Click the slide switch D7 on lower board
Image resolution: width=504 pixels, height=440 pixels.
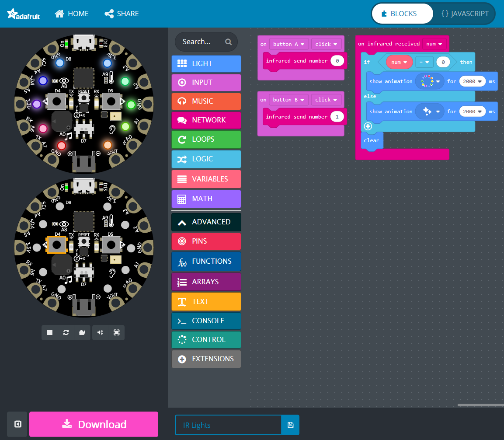[x=84, y=272]
